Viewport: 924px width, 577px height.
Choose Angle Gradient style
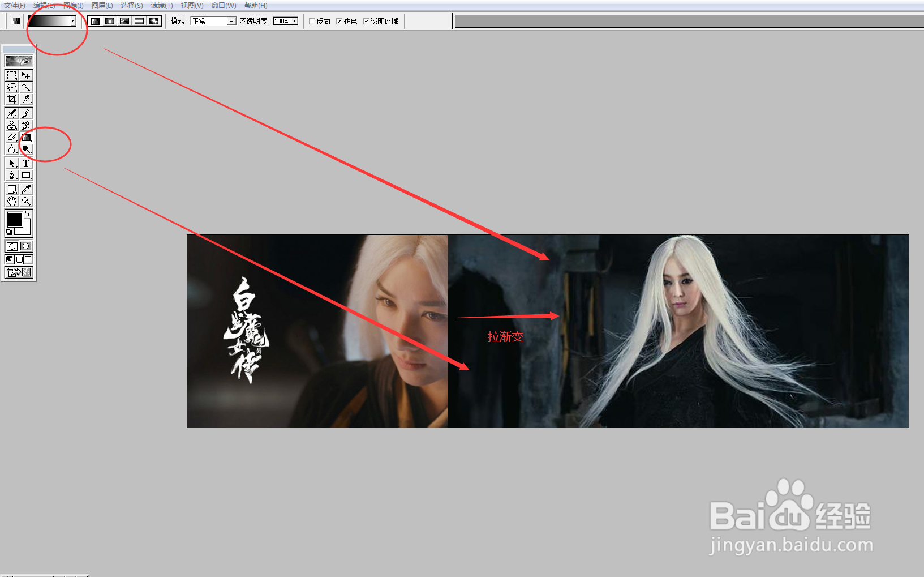(125, 21)
